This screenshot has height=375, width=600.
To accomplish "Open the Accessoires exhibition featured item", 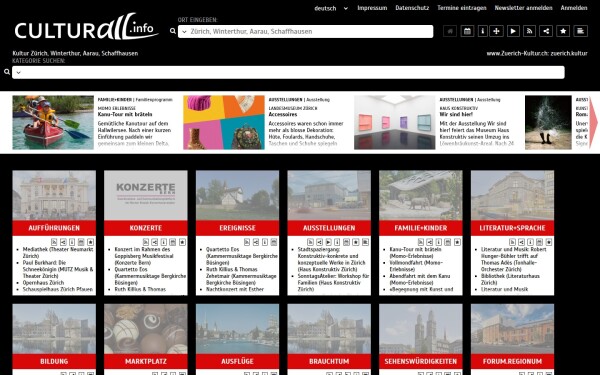I will [282, 114].
